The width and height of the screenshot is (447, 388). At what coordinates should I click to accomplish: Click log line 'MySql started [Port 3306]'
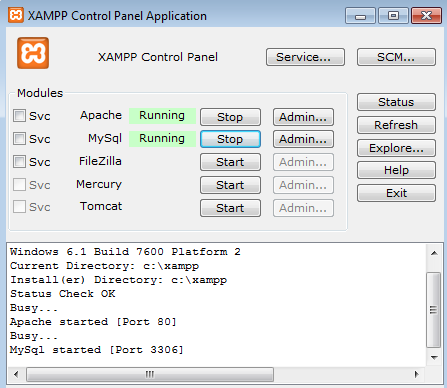pos(97,350)
